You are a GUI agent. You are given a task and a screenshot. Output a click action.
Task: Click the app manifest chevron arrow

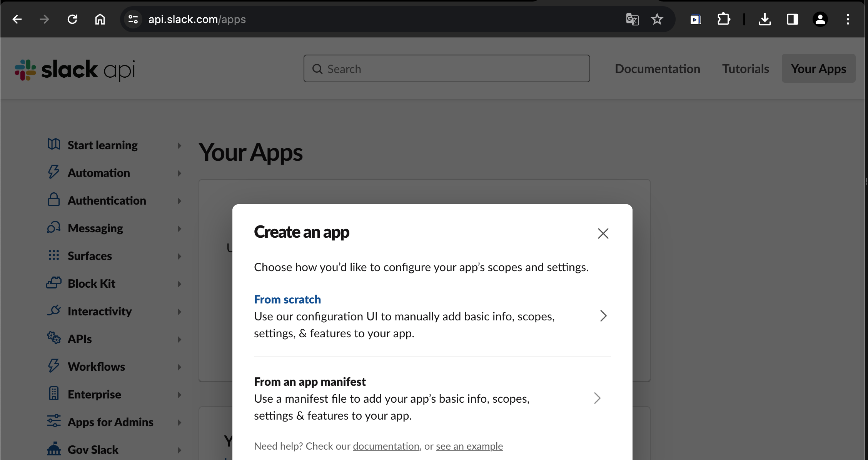coord(597,398)
